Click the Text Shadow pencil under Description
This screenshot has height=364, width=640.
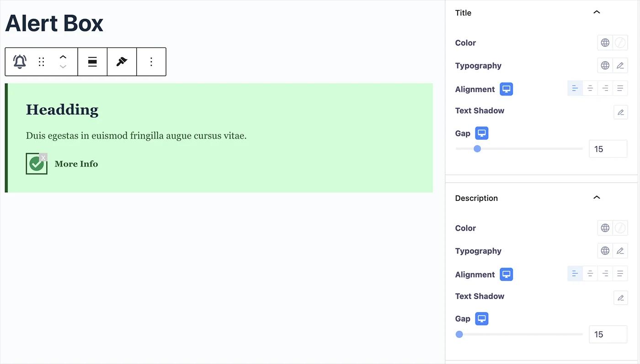pos(620,297)
